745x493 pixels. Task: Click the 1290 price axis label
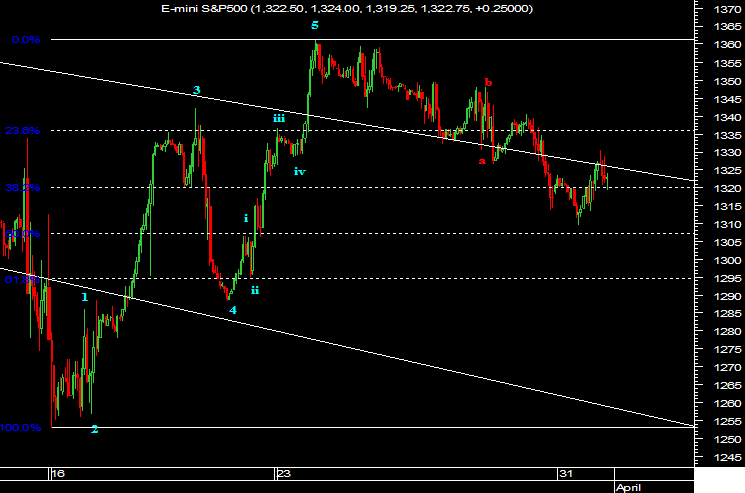click(727, 296)
